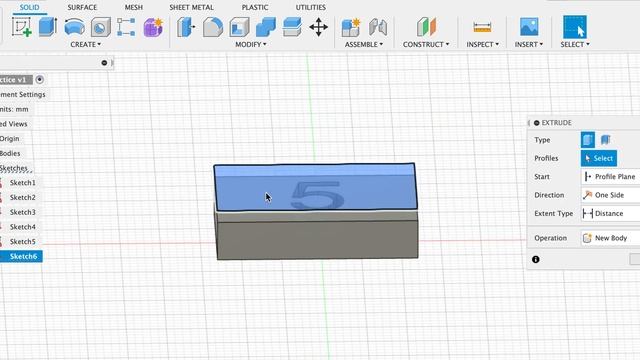Collapse the browser panel minus icon

pyautogui.click(x=104, y=63)
